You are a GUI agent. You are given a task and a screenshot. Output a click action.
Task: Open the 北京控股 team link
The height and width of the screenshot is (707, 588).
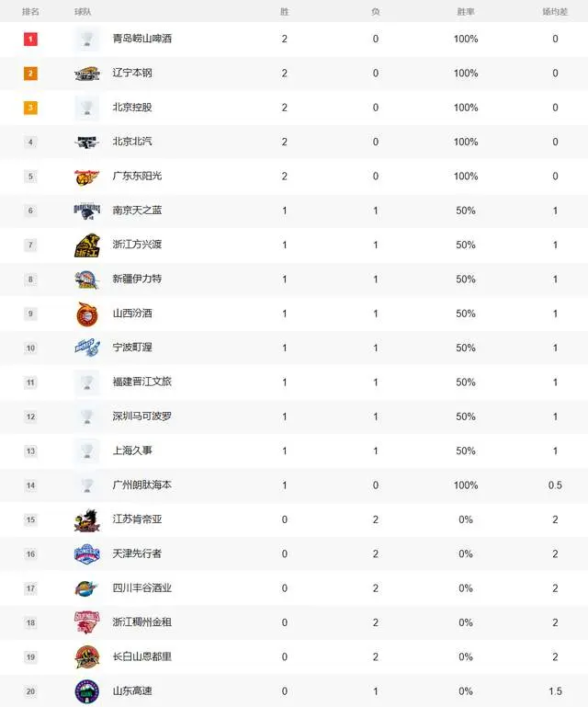(x=131, y=108)
